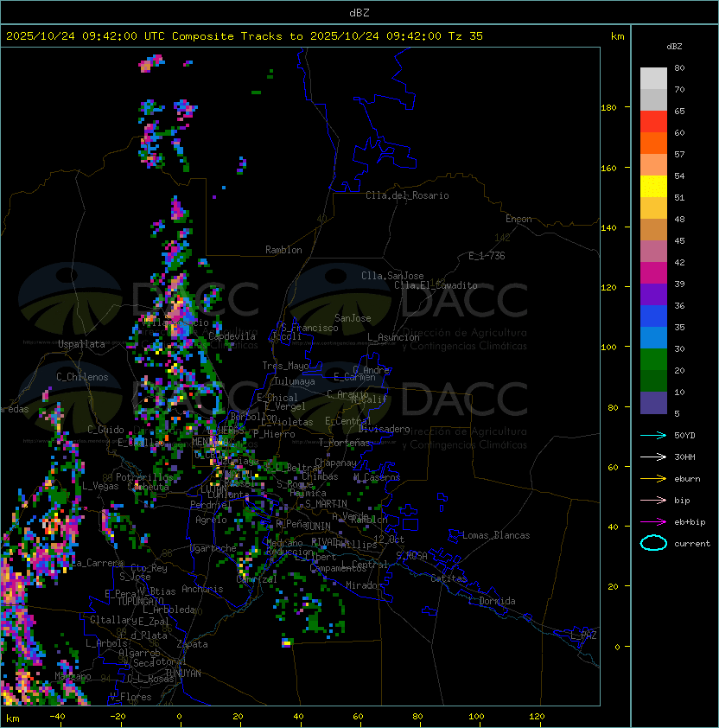719x728 pixels.
Task: Click the C_Chilenos map label
Action: 82,377
